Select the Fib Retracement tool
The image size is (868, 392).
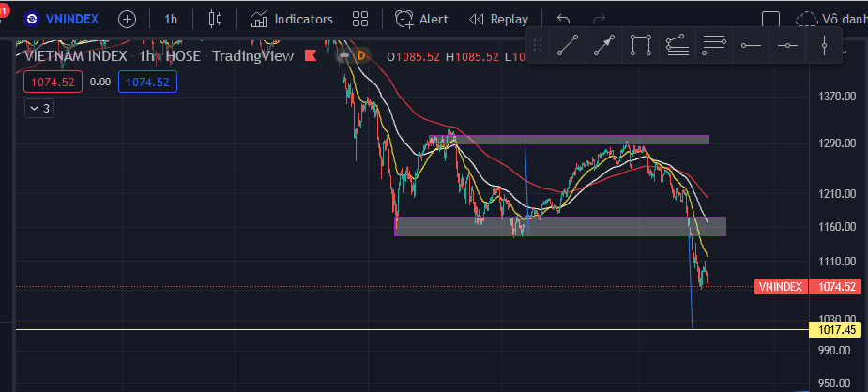[677, 45]
